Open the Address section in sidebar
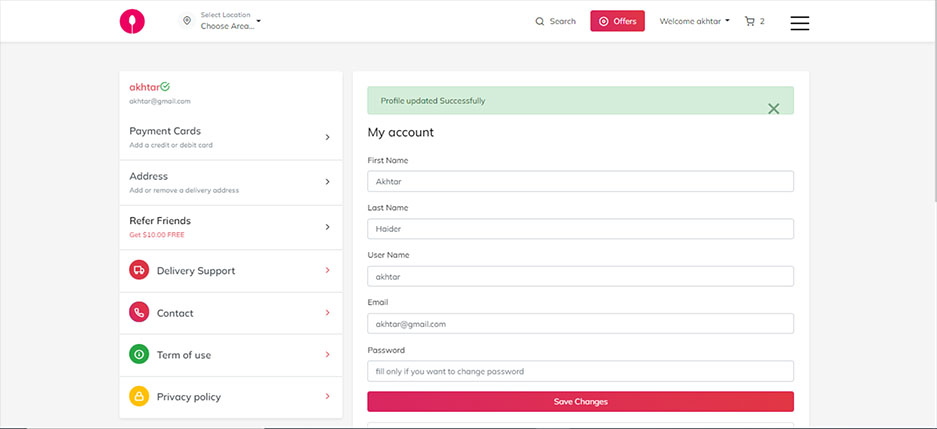937x429 pixels. point(230,182)
